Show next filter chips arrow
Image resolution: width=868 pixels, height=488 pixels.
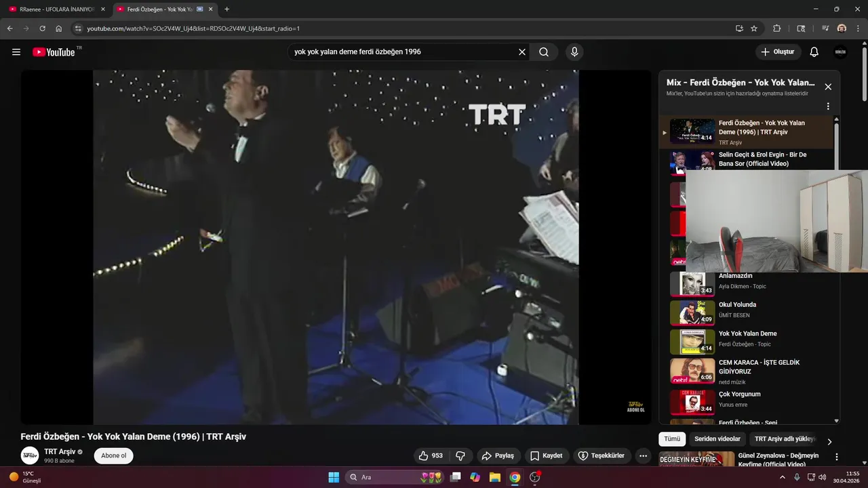click(829, 441)
